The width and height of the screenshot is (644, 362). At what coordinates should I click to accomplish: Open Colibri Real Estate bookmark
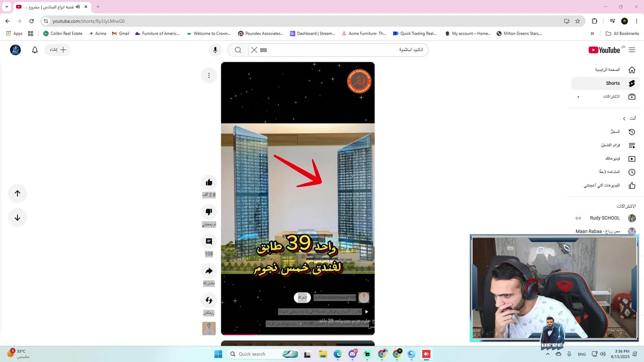[x=63, y=34]
